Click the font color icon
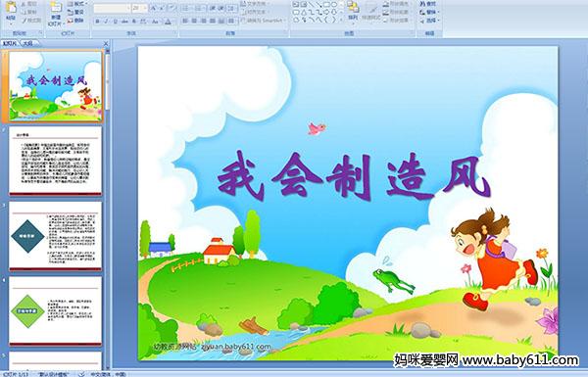This screenshot has width=588, height=377. pyautogui.click(x=168, y=22)
